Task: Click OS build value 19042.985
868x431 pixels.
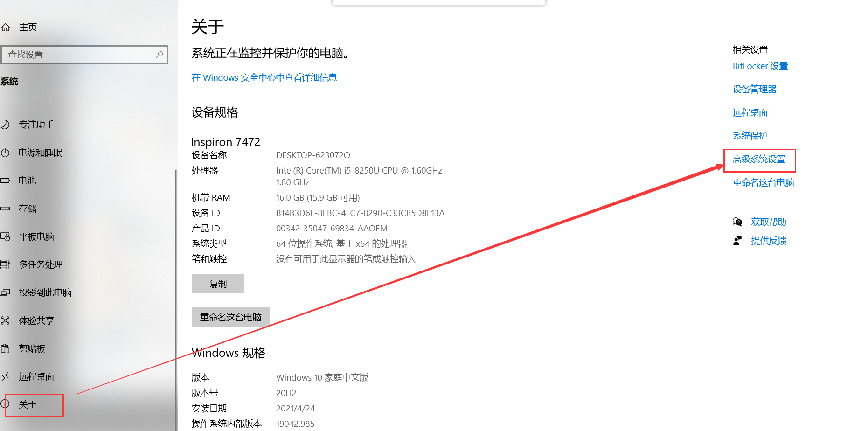Action: point(295,424)
